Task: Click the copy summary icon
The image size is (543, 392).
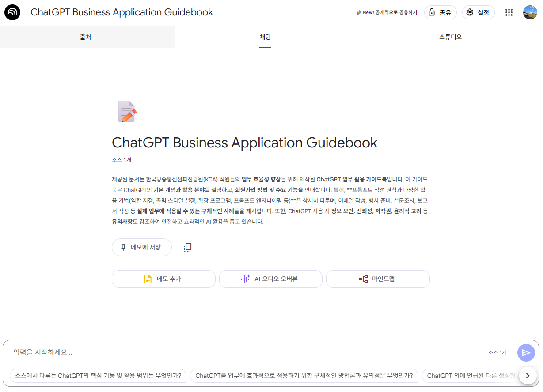Action: coord(187,247)
